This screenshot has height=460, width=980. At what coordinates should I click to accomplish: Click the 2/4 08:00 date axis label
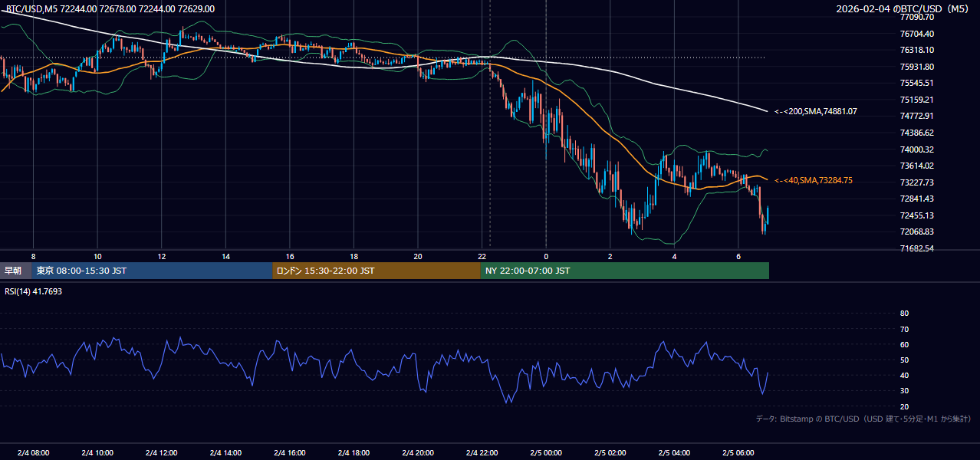pos(33,452)
